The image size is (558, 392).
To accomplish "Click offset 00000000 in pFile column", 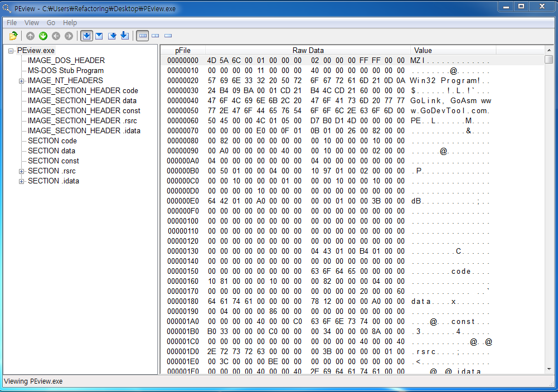I will pyautogui.click(x=183, y=61).
